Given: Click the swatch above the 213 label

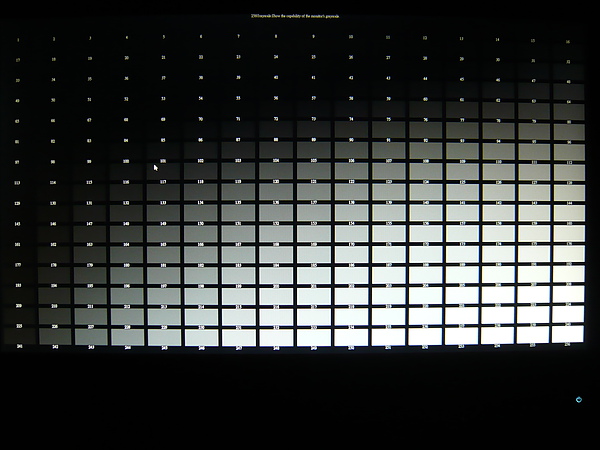Looking at the screenshot, I should (x=164, y=296).
